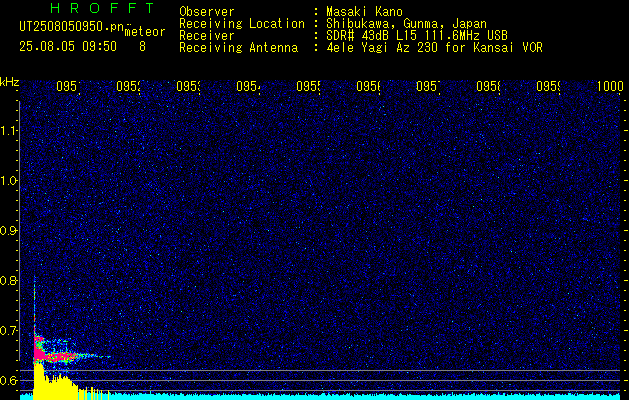Viewport: 629px width, 400px height.
Task: Select antenna text 4ele Yagi Az 230 for Kansai VOR
Action: [x=434, y=48]
